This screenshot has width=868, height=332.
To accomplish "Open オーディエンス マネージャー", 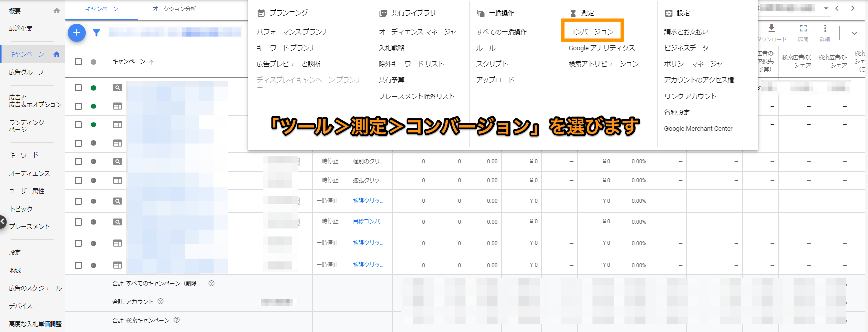I will pos(421,32).
